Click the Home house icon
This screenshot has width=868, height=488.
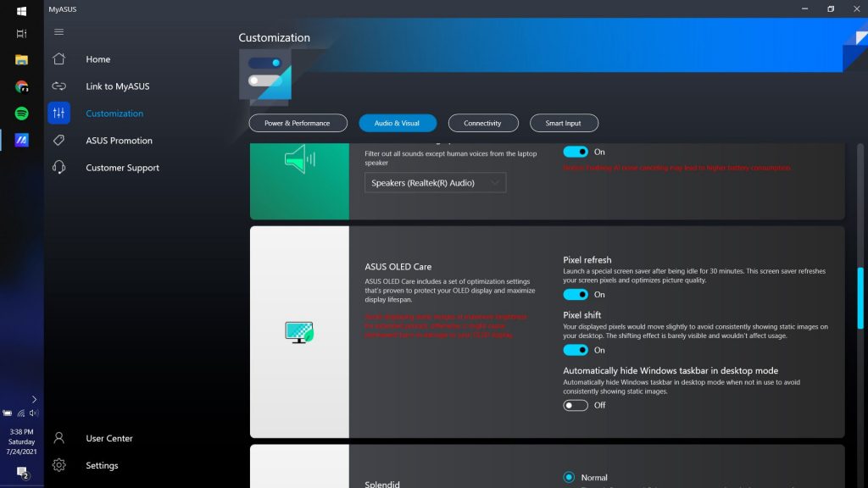[58, 58]
